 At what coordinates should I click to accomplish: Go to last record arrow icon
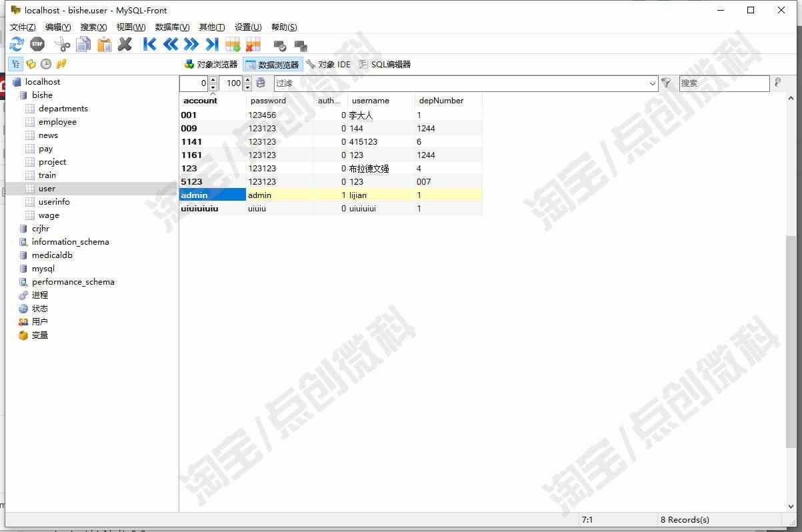coord(212,45)
